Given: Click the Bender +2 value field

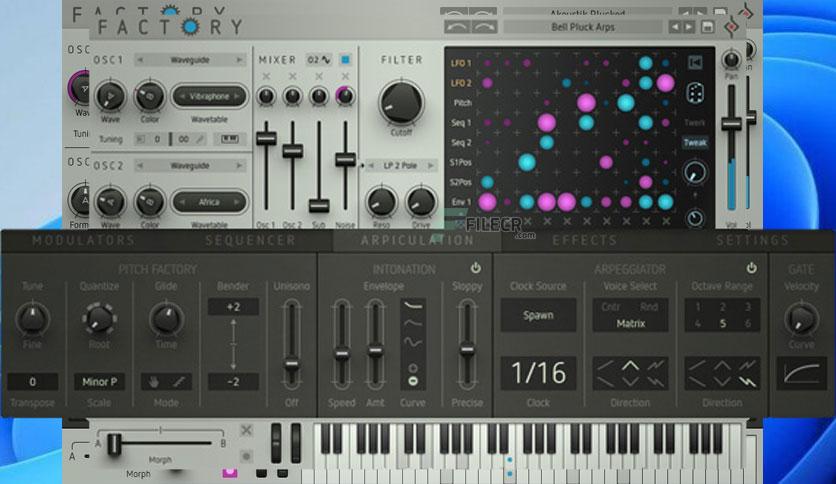Looking at the screenshot, I should [233, 306].
